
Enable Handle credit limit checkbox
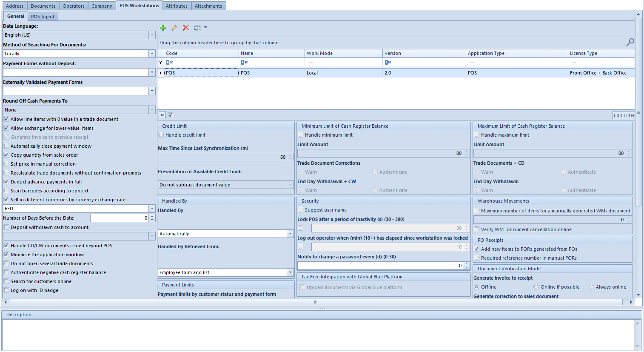click(161, 135)
